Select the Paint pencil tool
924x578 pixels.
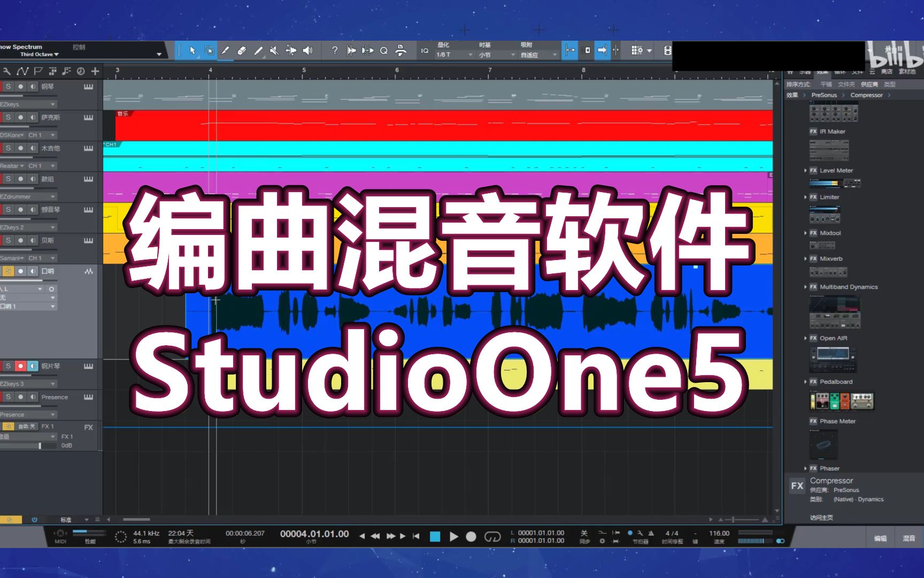(258, 50)
